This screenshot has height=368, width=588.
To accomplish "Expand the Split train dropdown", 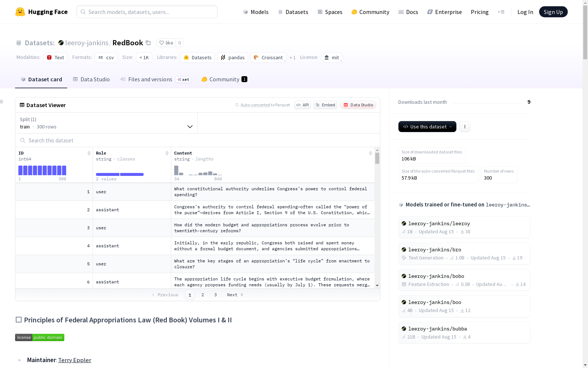I will pos(107,123).
